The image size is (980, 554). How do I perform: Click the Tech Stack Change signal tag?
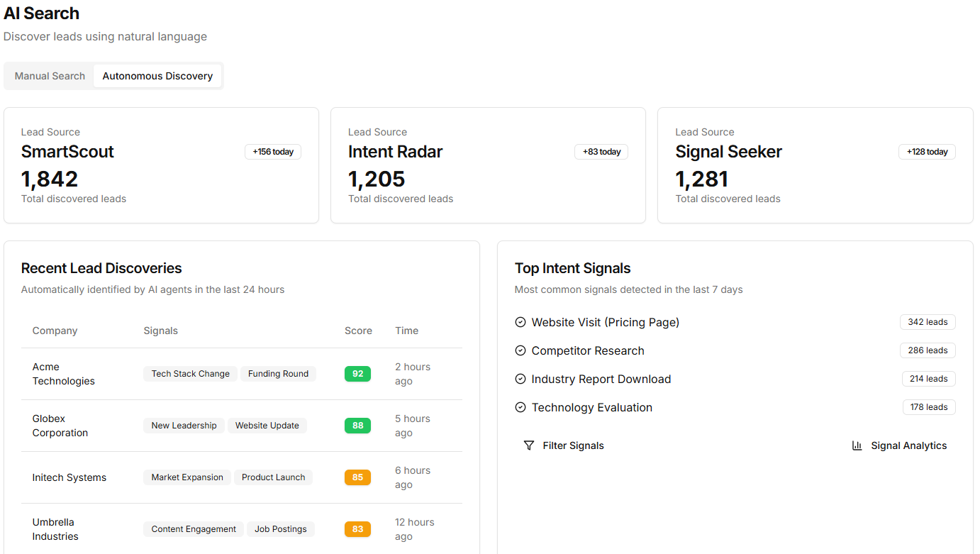[190, 374]
